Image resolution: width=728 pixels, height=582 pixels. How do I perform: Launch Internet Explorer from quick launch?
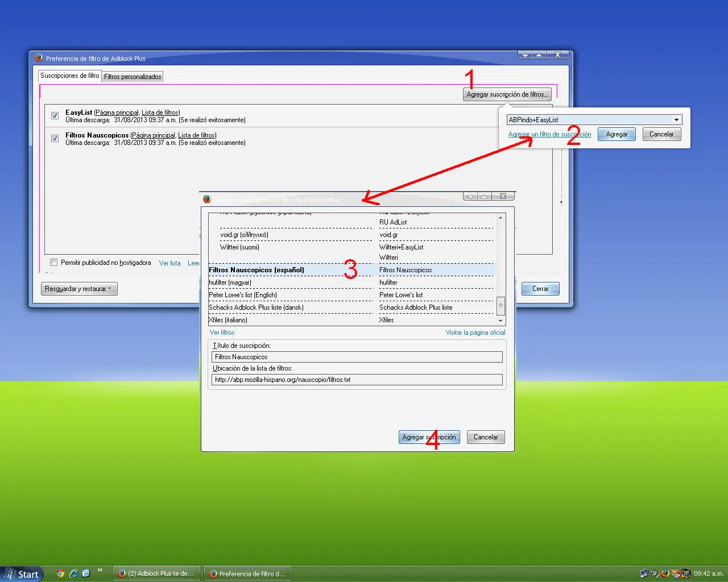[x=73, y=573]
